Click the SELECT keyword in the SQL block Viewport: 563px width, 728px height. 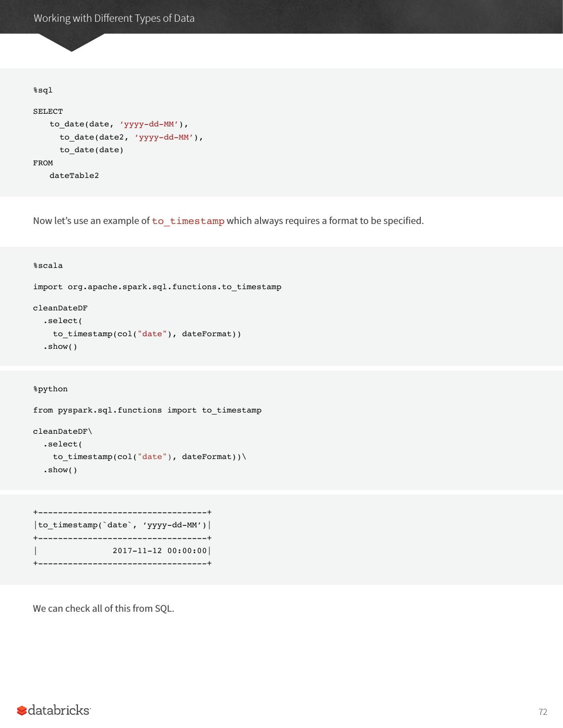click(x=48, y=112)
